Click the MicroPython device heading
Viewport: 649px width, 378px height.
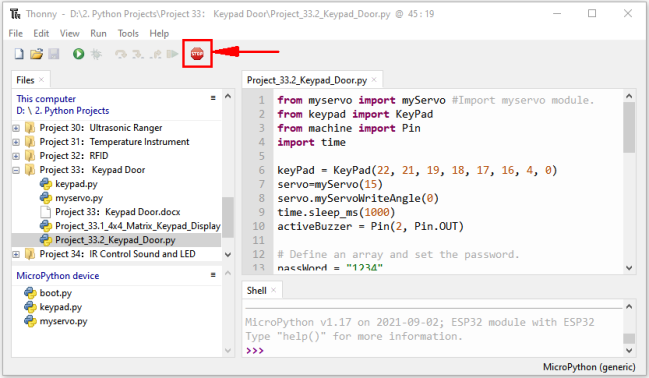[x=58, y=276]
